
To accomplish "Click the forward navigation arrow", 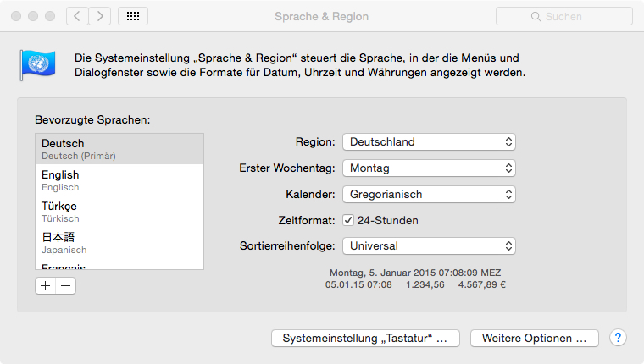I will 100,16.
